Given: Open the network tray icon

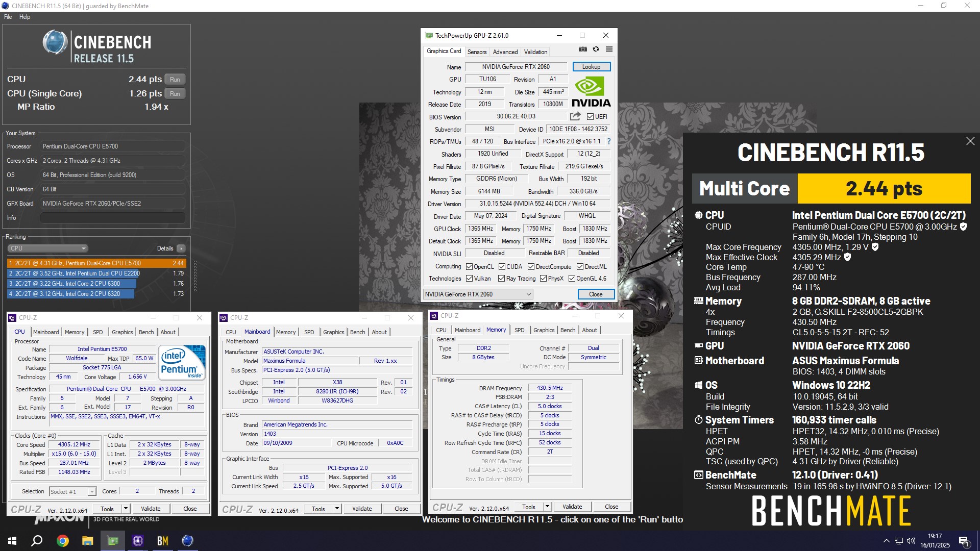Looking at the screenshot, I should pyautogui.click(x=898, y=541).
